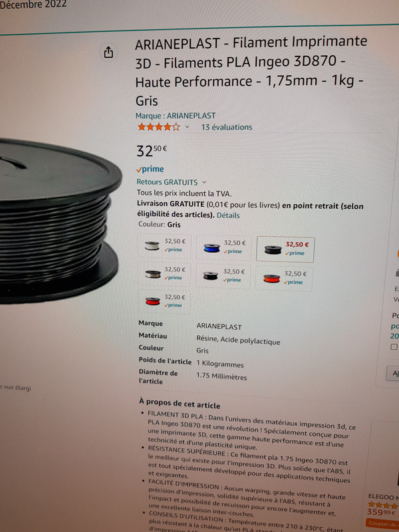
Task: Open the ELEGOO sponsored product on the right
Action: tap(384, 497)
